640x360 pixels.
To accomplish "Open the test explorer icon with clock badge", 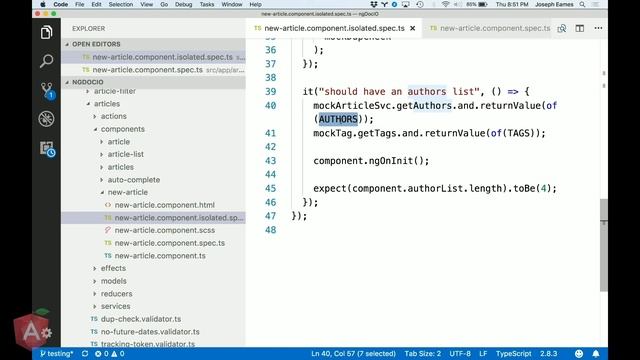I will [47, 149].
